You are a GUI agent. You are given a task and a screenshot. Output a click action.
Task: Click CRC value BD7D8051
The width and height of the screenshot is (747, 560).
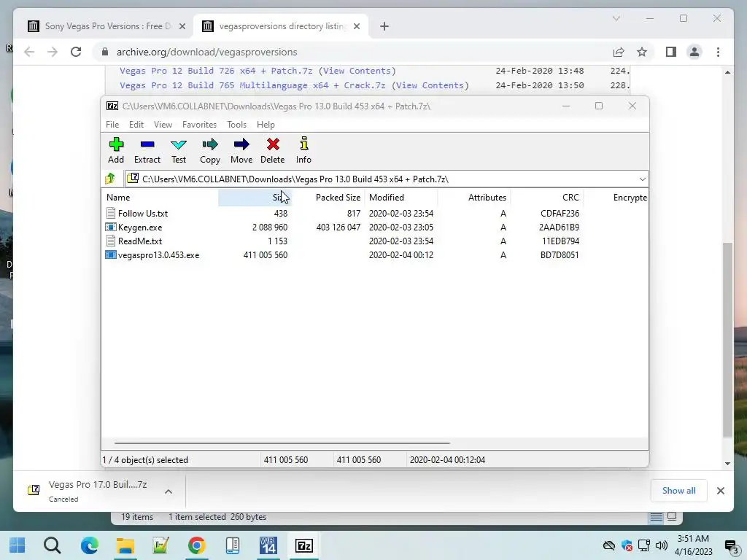tap(560, 254)
